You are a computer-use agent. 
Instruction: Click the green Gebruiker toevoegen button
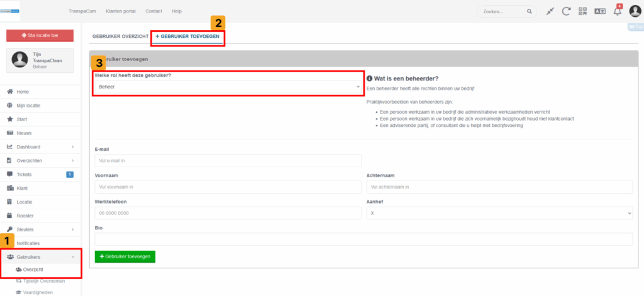point(125,256)
